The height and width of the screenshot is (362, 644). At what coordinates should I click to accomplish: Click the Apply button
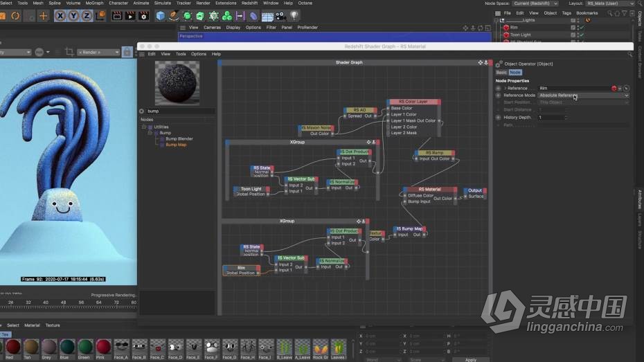pyautogui.click(x=471, y=359)
